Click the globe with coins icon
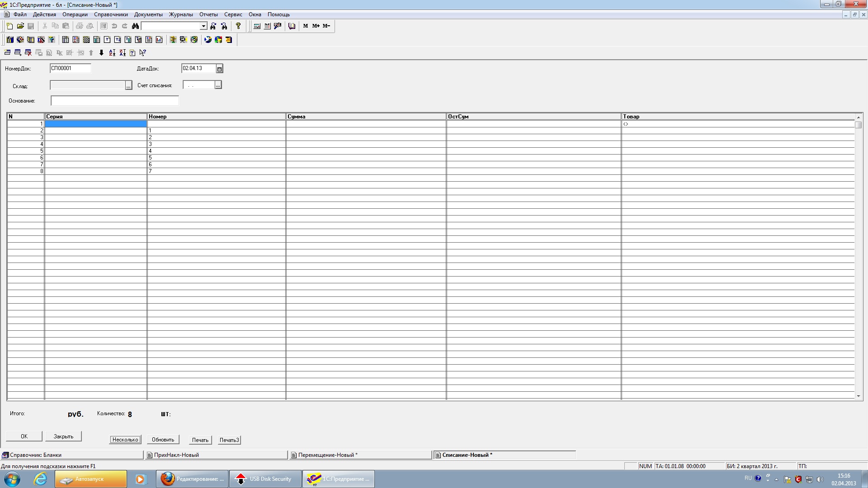 (218, 40)
